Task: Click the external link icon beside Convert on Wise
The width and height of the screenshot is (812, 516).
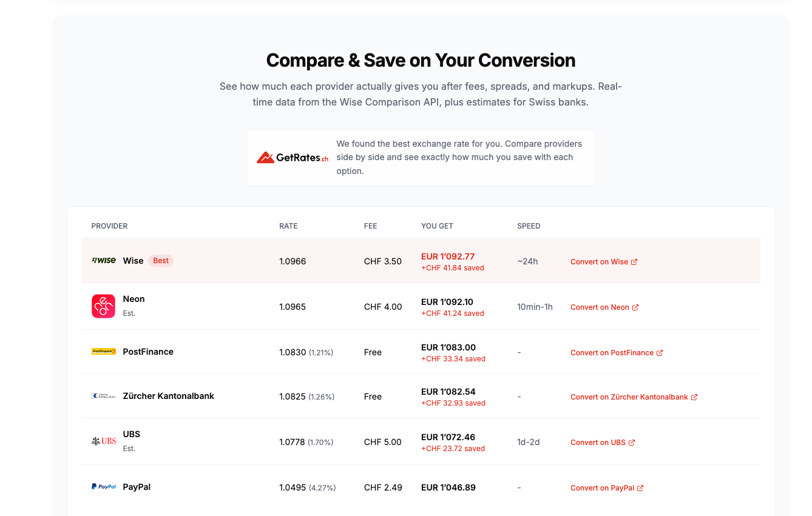Action: point(635,261)
